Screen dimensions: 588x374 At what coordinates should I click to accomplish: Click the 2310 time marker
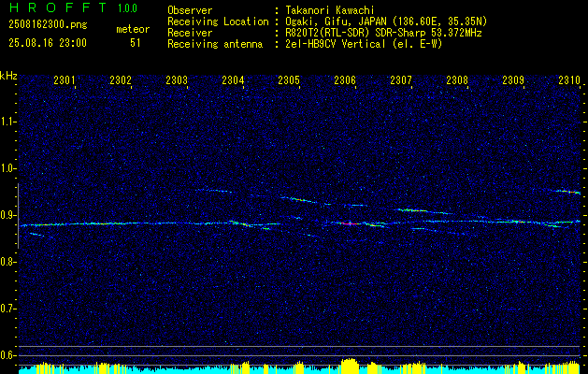click(569, 79)
